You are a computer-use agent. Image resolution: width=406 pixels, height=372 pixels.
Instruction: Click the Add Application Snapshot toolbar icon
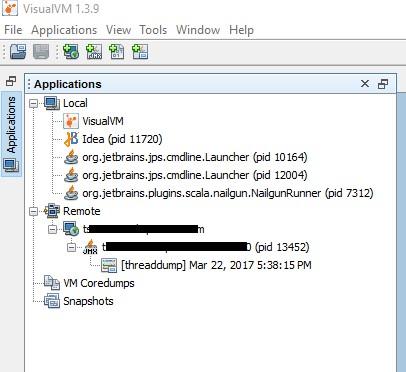tap(140, 52)
